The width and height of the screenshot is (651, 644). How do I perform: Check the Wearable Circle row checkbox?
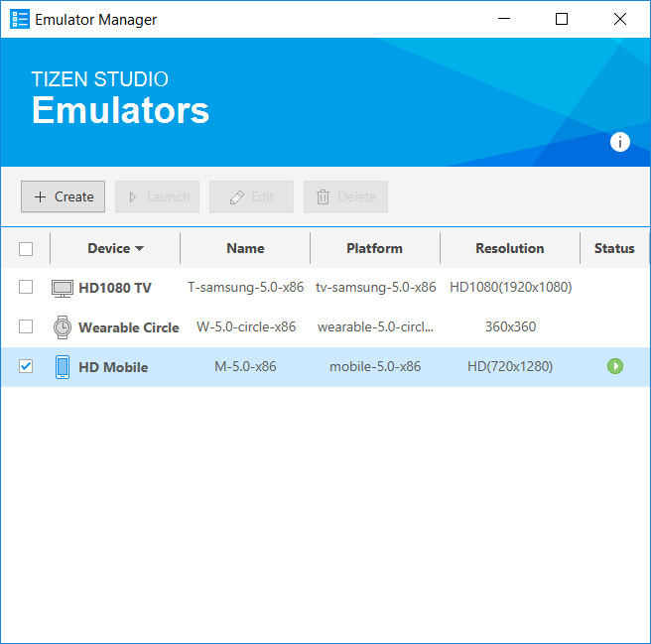pos(26,327)
